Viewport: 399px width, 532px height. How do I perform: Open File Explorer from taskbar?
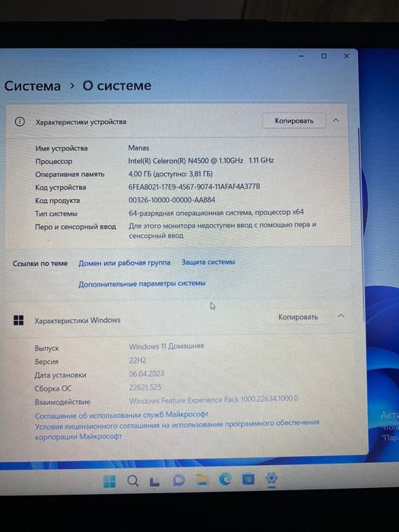coord(202,480)
